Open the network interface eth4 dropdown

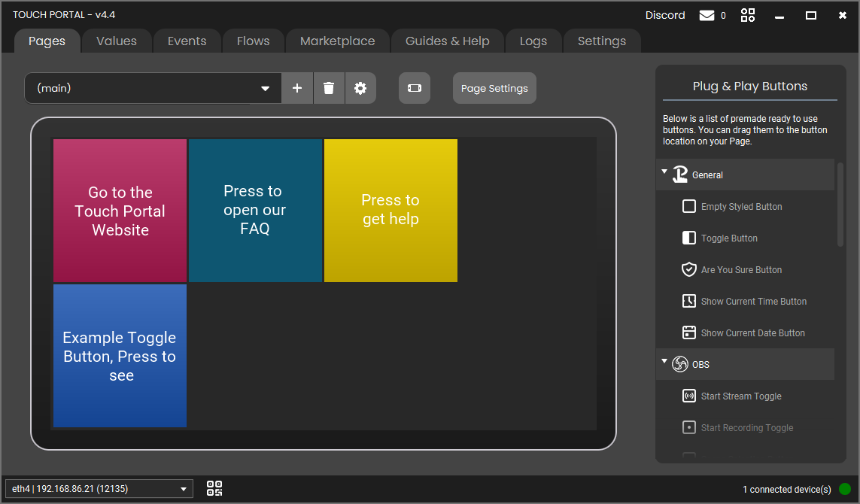pyautogui.click(x=99, y=489)
